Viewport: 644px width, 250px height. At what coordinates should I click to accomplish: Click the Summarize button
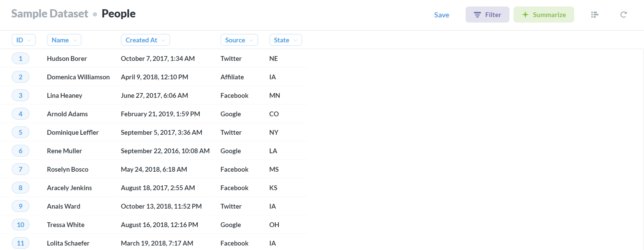pos(544,15)
